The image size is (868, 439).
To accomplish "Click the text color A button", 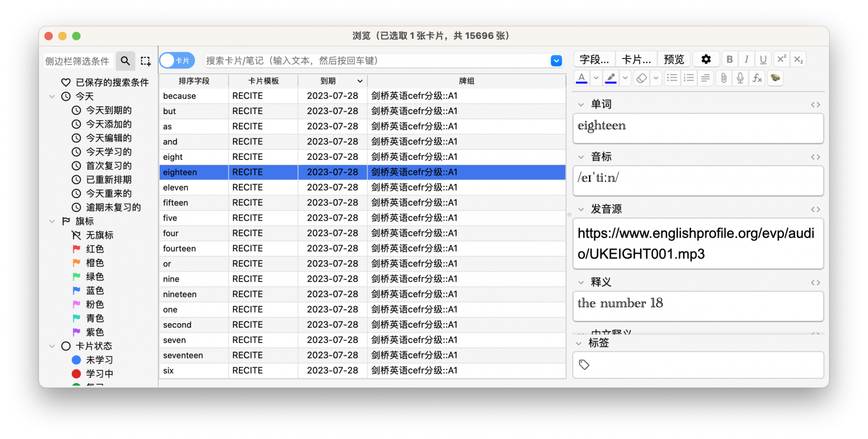I will coord(582,78).
